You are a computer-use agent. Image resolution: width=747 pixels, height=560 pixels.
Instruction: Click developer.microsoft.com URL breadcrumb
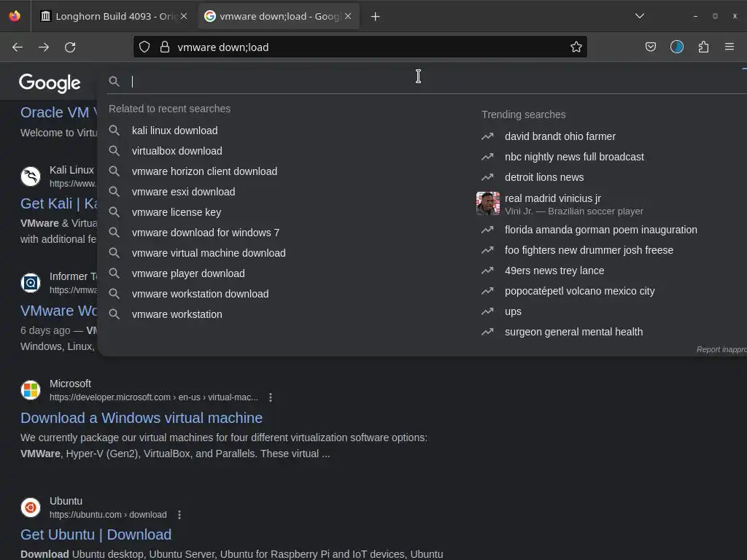pyautogui.click(x=154, y=397)
